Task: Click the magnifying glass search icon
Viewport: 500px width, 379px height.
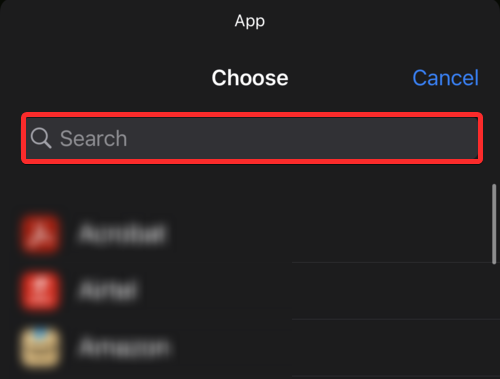Action: [x=41, y=138]
